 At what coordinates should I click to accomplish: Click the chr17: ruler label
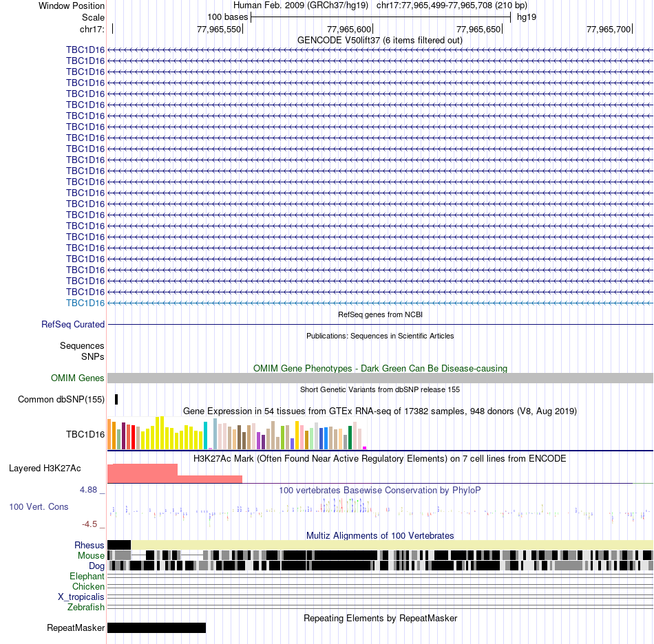tap(92, 29)
